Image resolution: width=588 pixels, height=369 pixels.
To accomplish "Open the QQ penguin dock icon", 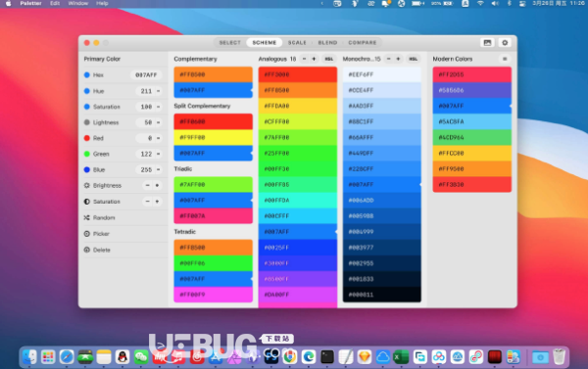I will click(122, 356).
